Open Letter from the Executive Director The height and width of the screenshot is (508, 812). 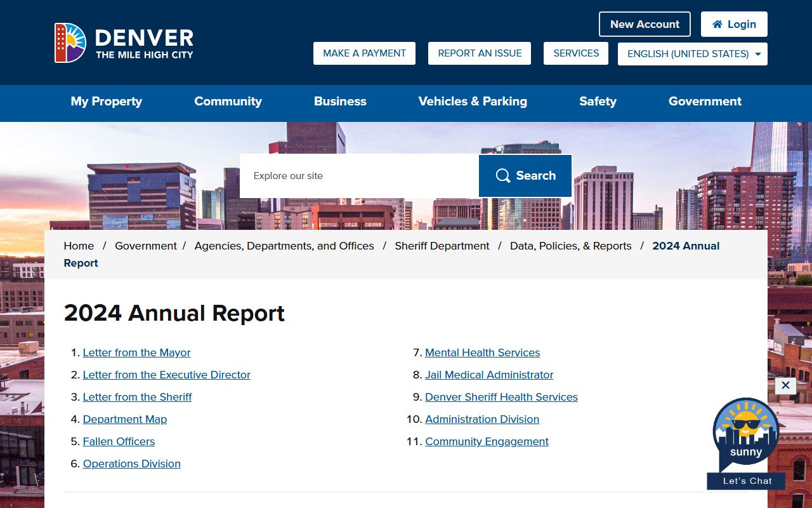[x=166, y=375]
